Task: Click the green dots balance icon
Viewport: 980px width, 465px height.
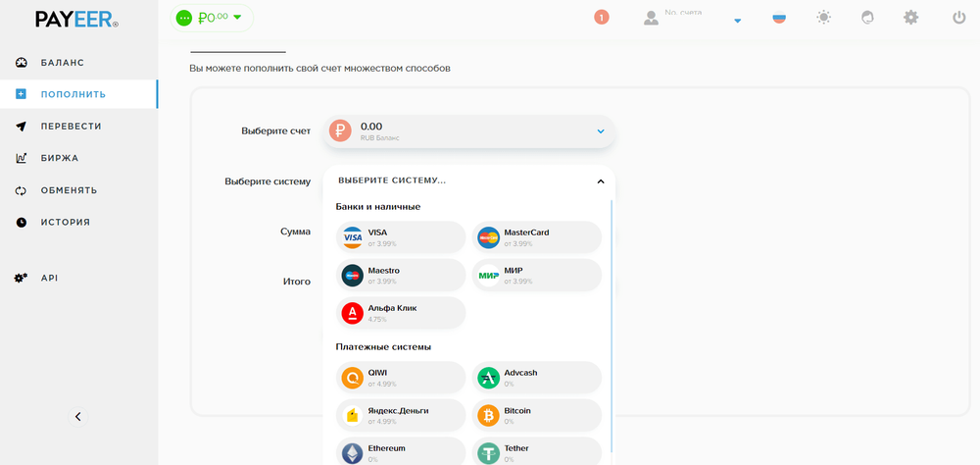Action: (x=184, y=19)
